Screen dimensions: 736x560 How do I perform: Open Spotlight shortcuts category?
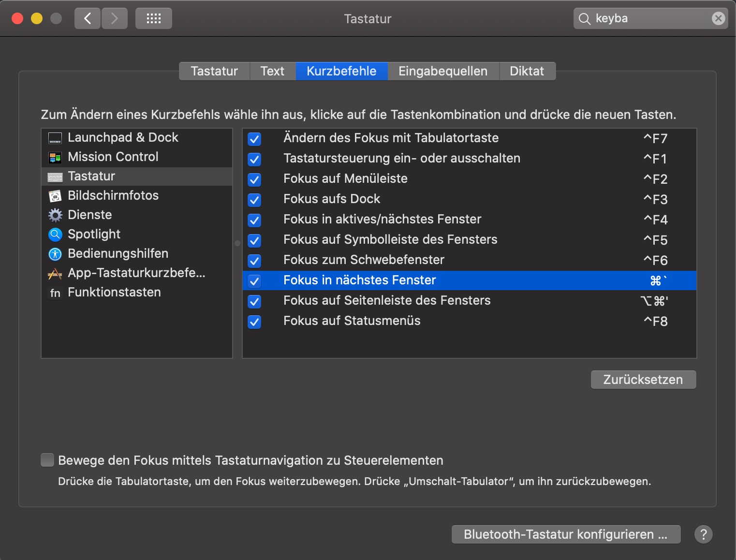[93, 234]
